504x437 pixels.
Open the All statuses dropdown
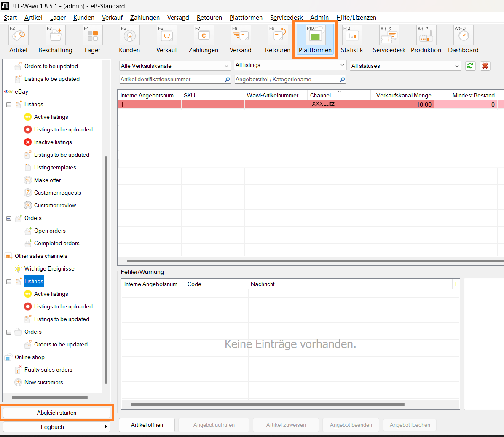tap(405, 66)
